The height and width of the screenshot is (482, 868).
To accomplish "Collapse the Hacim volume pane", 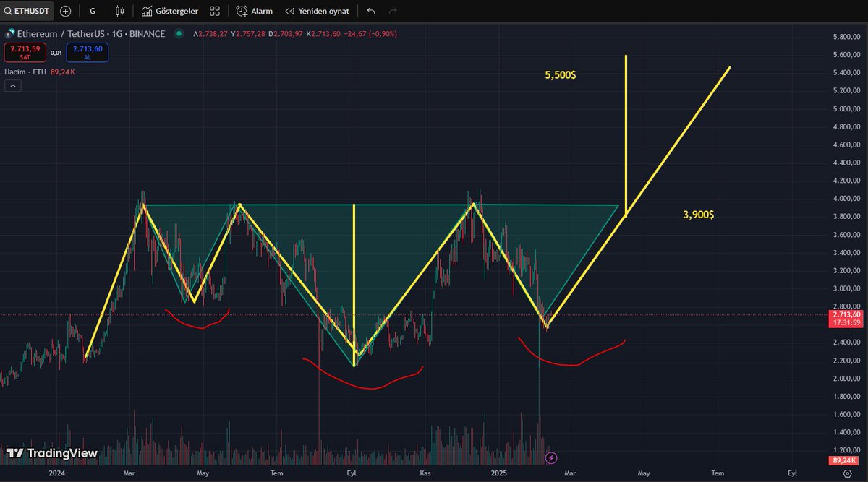I will [12, 85].
